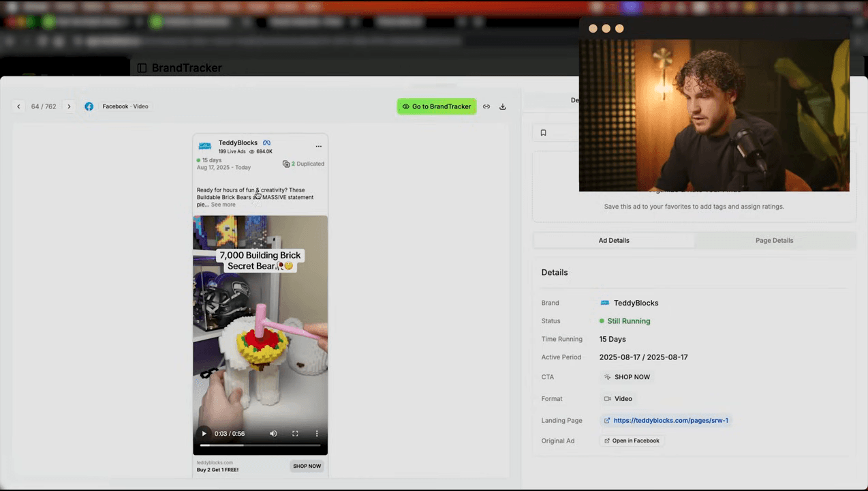The height and width of the screenshot is (491, 868).
Task: Switch to Ad Details tab
Action: tap(614, 241)
